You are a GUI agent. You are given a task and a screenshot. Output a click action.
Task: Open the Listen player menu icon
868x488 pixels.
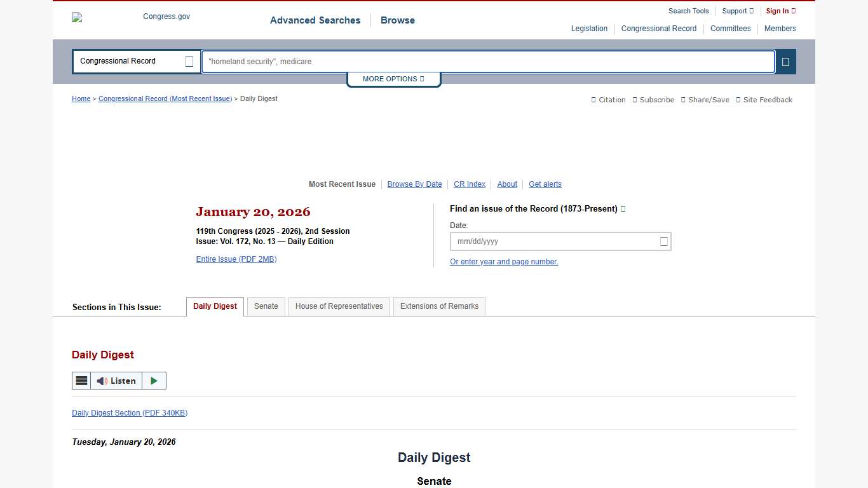pyautogui.click(x=81, y=381)
